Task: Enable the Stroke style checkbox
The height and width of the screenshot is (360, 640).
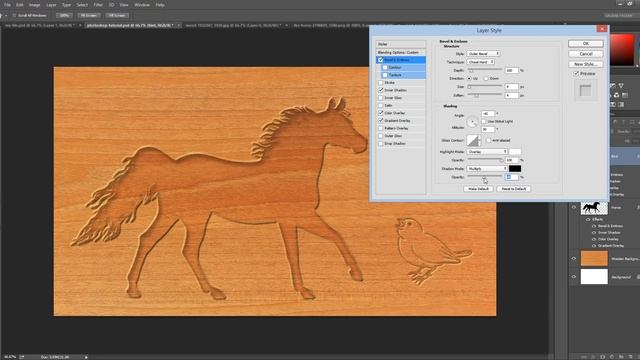Action: [380, 82]
